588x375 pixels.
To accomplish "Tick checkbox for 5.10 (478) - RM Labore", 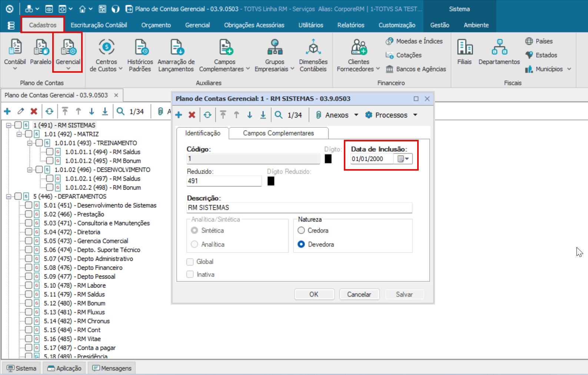I will (x=29, y=285).
